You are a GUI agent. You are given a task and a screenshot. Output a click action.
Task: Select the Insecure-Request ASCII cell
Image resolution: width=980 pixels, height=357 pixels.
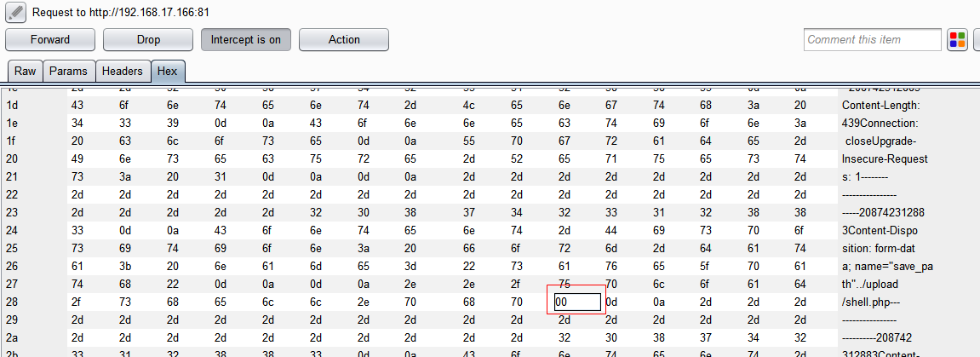tap(885, 158)
